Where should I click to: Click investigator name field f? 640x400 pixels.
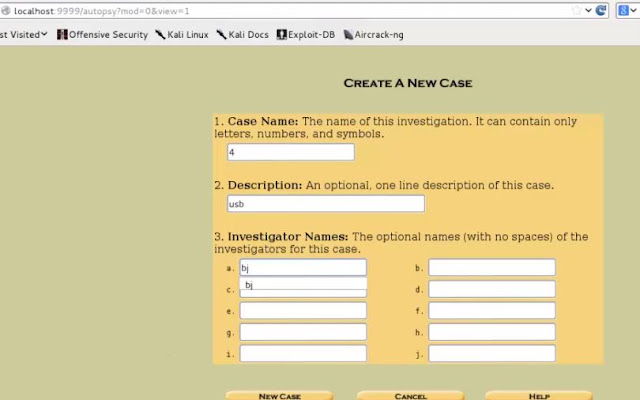492,311
